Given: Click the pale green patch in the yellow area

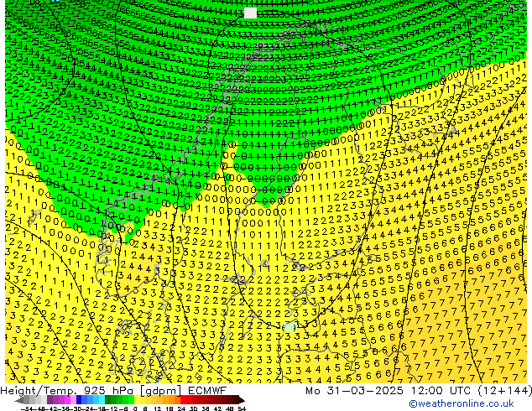Looking at the screenshot, I should coord(290,327).
